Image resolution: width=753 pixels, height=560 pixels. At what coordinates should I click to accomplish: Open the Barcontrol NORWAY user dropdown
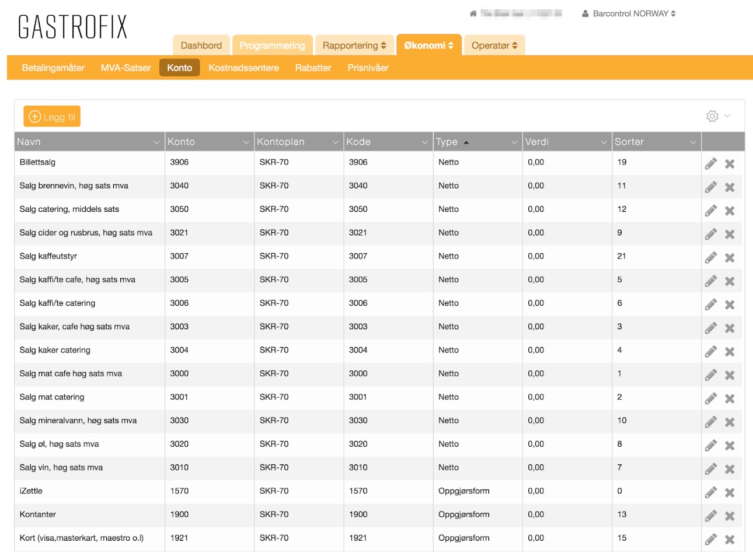pyautogui.click(x=629, y=13)
